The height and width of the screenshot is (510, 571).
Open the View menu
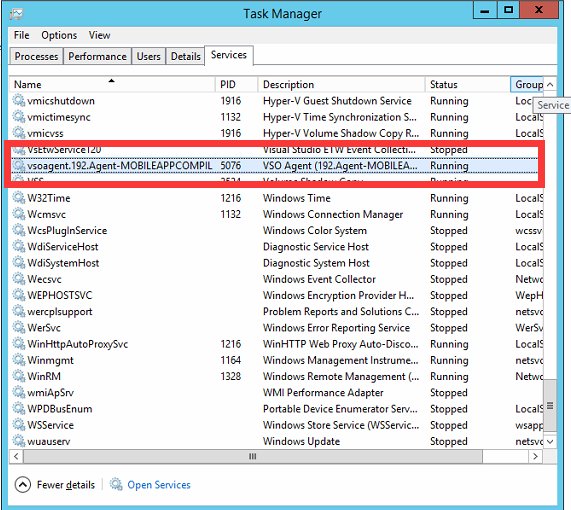(x=99, y=35)
